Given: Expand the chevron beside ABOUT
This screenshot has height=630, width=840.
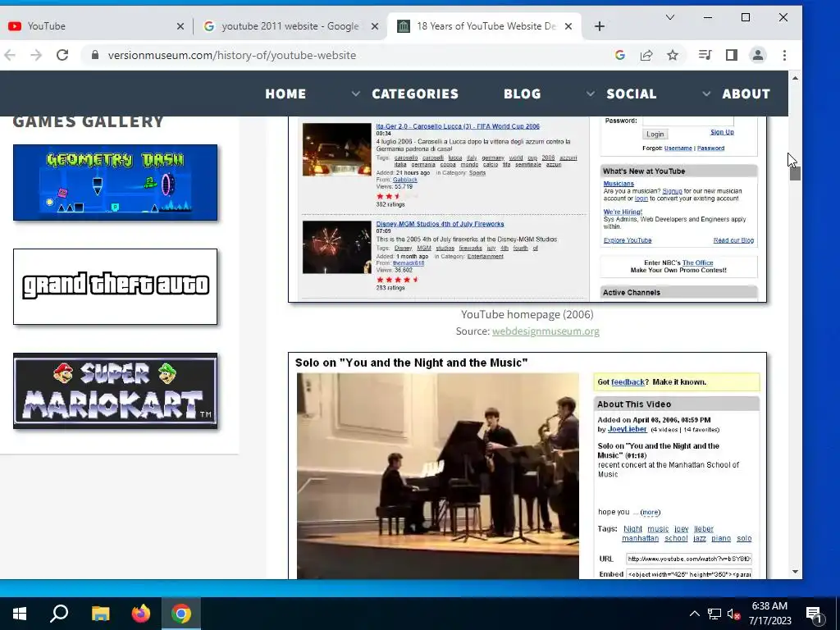Looking at the screenshot, I should [x=706, y=94].
